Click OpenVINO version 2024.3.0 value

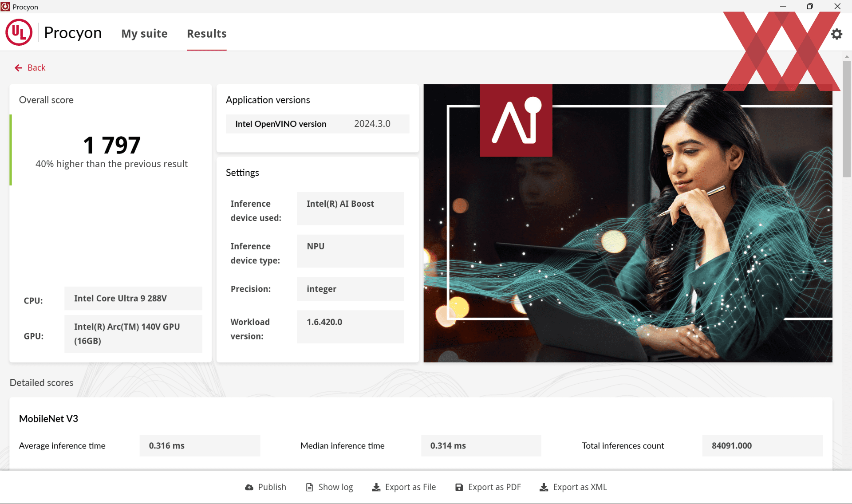(372, 124)
